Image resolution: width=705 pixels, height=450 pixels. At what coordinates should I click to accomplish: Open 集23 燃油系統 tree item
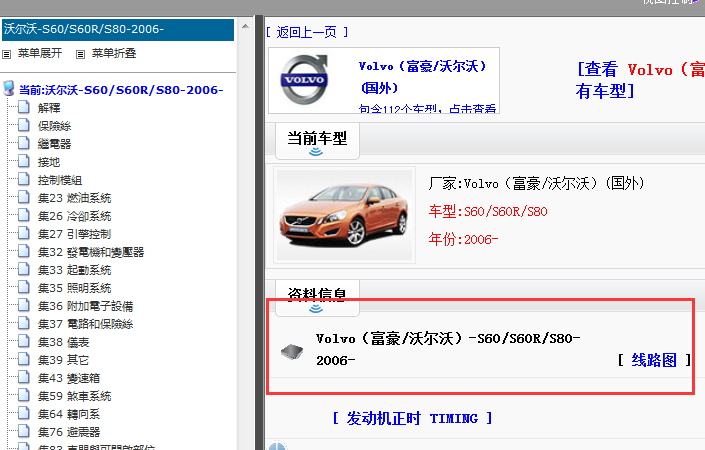pyautogui.click(x=75, y=198)
